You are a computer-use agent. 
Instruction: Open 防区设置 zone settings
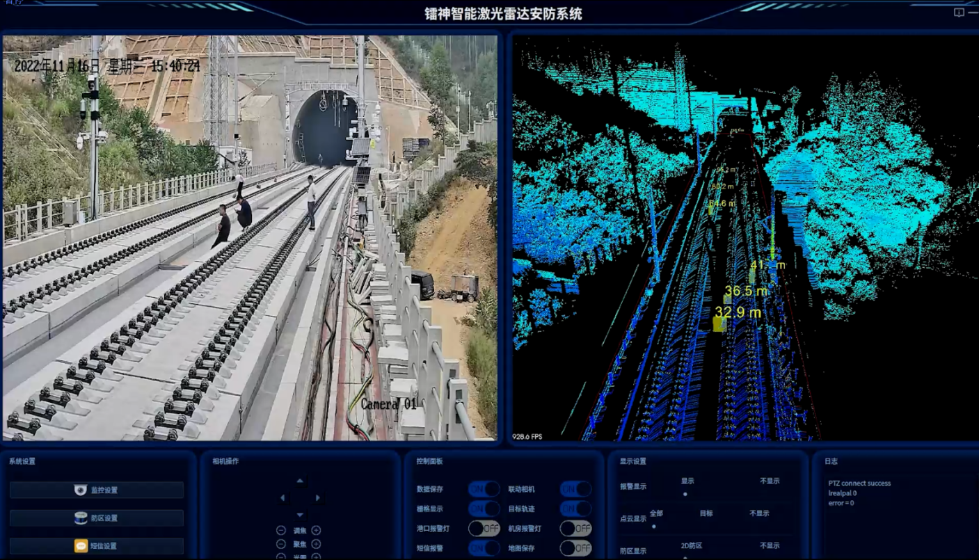coord(97,518)
